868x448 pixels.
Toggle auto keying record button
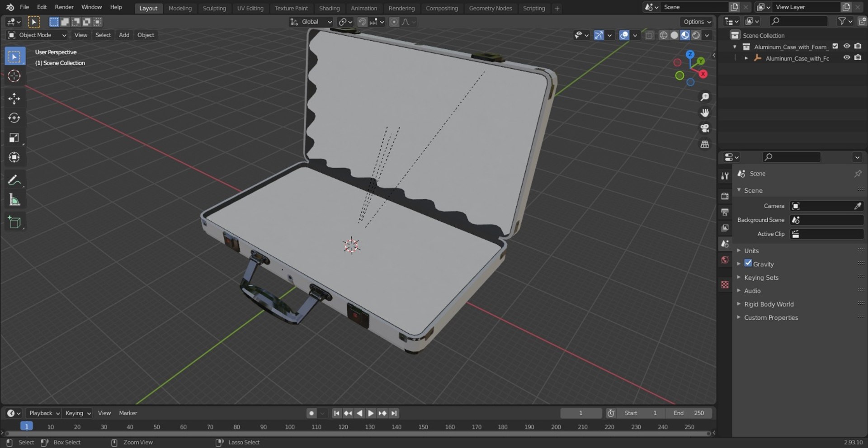(311, 413)
